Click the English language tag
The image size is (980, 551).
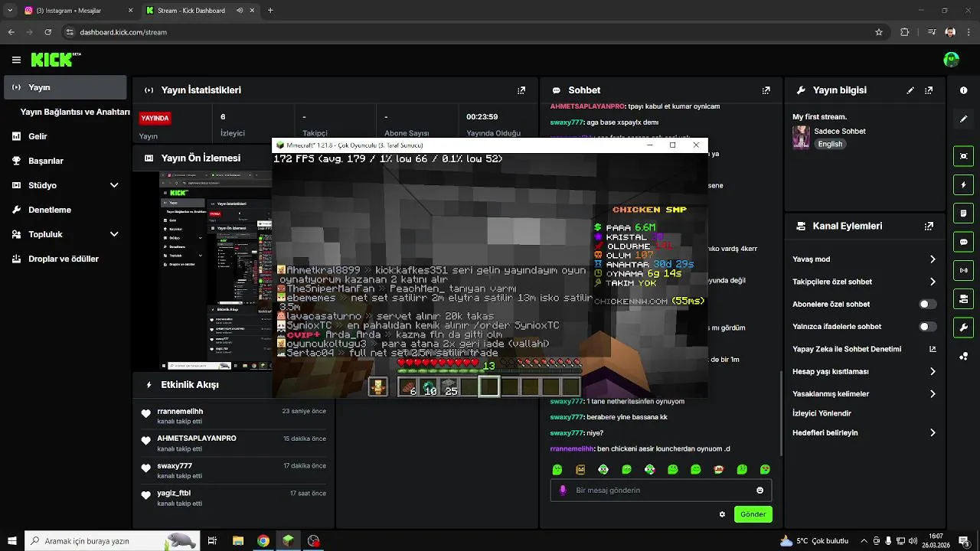[x=830, y=144]
